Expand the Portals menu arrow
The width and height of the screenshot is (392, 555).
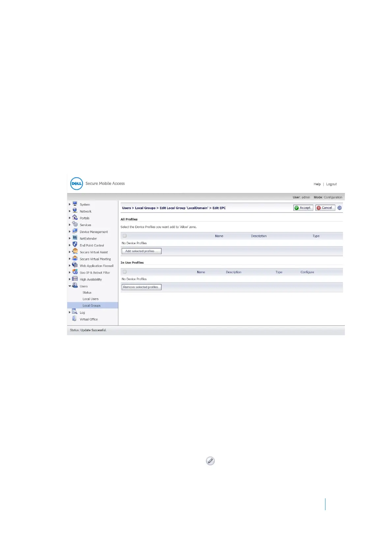click(70, 218)
